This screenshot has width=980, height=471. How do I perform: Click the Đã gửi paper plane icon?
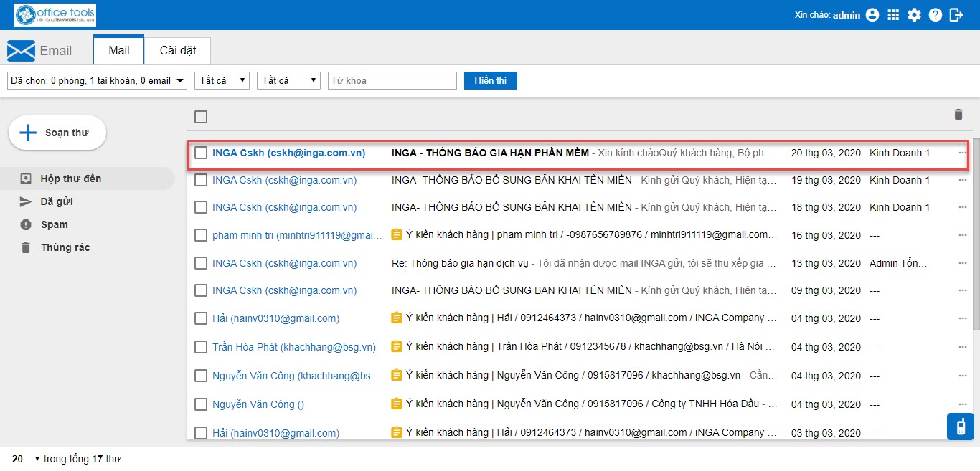[26, 201]
